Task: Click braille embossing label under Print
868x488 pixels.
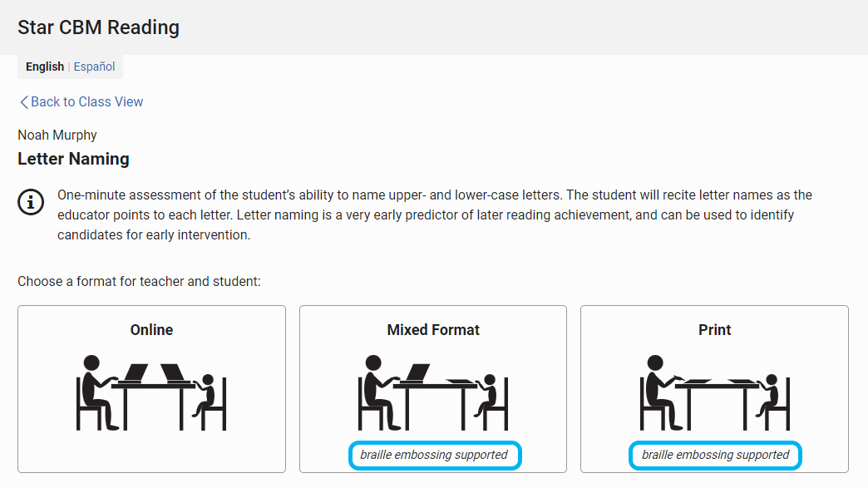Action: [x=715, y=456]
